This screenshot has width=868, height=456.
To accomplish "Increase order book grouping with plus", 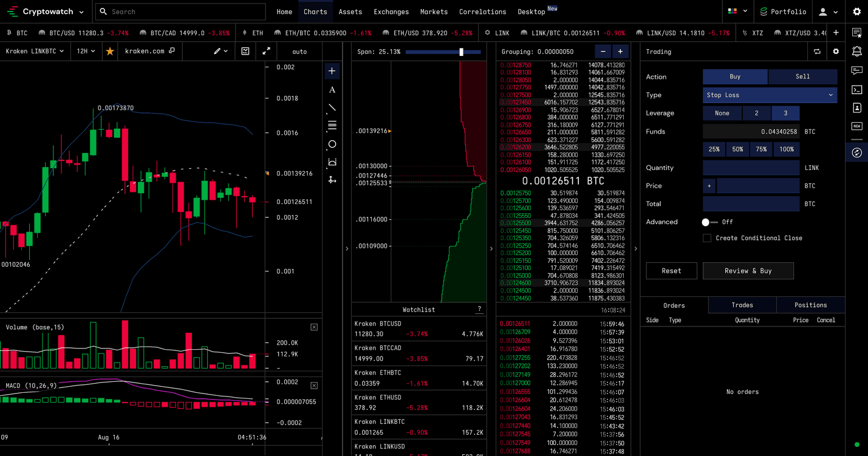I will (620, 52).
